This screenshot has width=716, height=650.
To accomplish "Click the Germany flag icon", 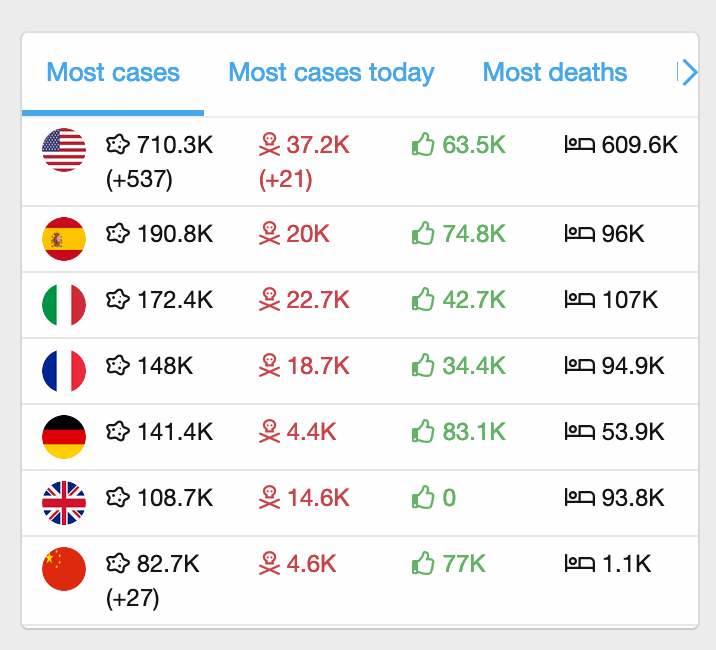I will click(x=64, y=437).
